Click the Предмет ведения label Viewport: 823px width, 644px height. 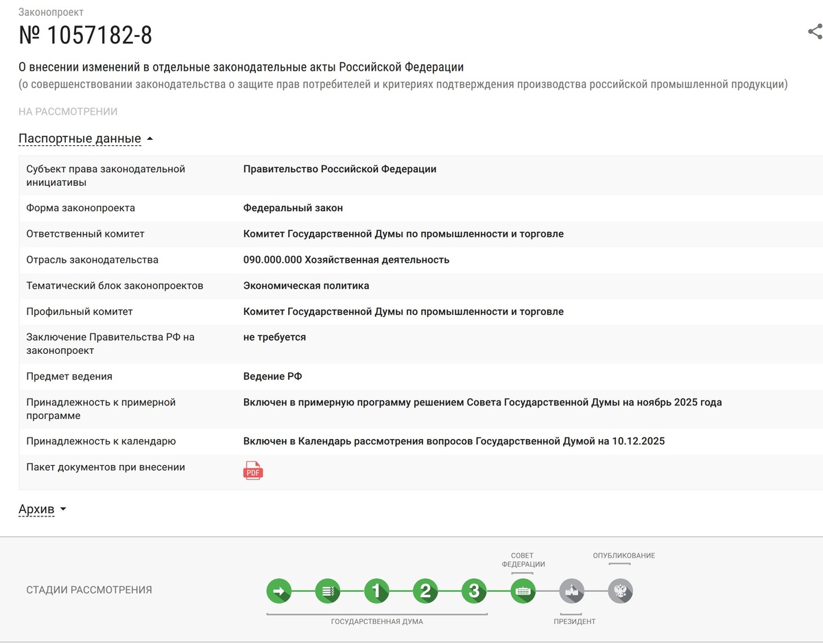coord(69,377)
